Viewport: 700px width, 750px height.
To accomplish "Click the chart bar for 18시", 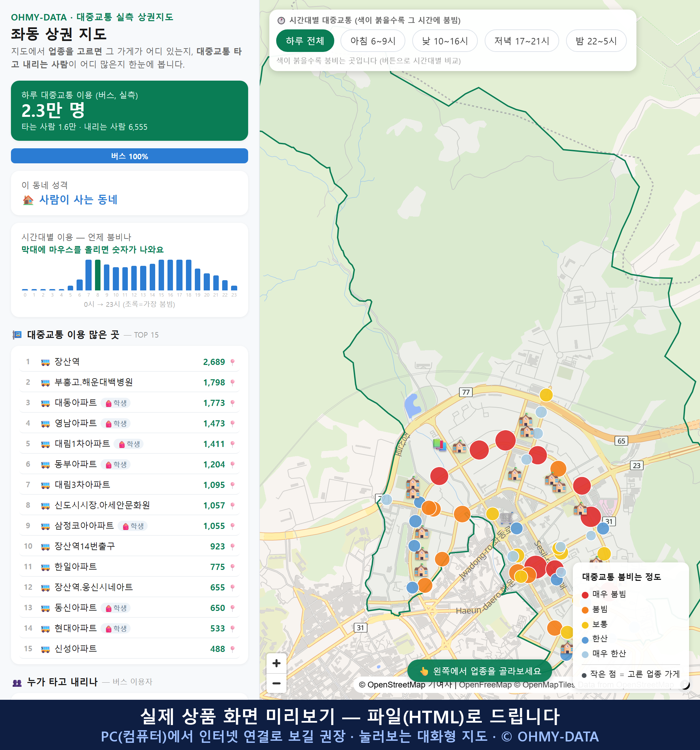I will coord(188,275).
